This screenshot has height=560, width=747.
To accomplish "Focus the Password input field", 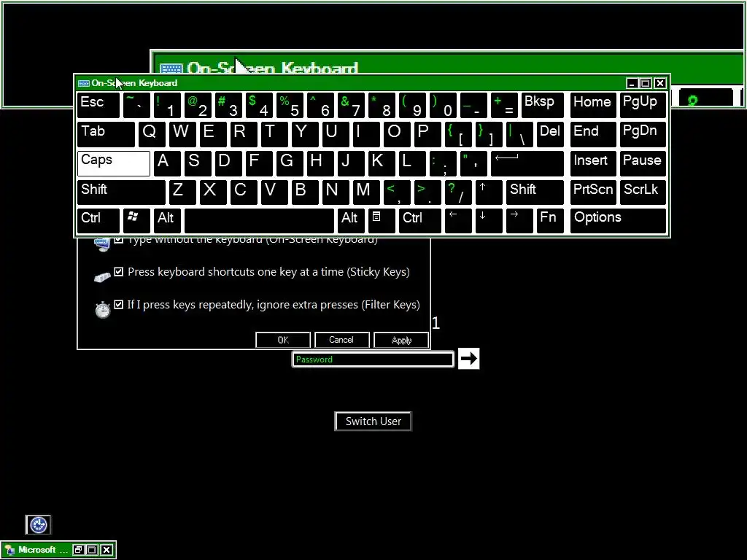I will click(373, 359).
